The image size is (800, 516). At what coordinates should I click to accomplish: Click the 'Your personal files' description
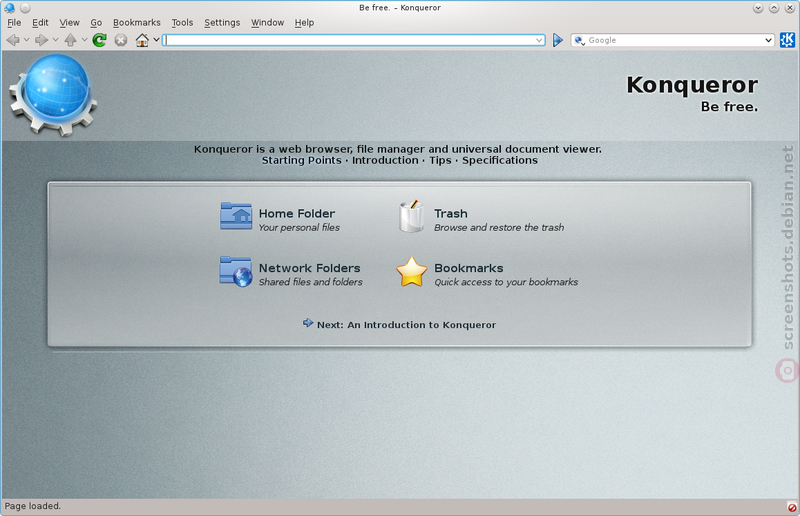(x=299, y=228)
